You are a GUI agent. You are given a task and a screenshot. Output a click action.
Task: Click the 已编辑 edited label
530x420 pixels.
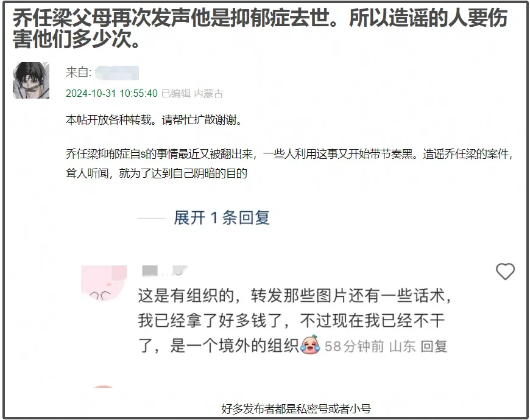[176, 93]
